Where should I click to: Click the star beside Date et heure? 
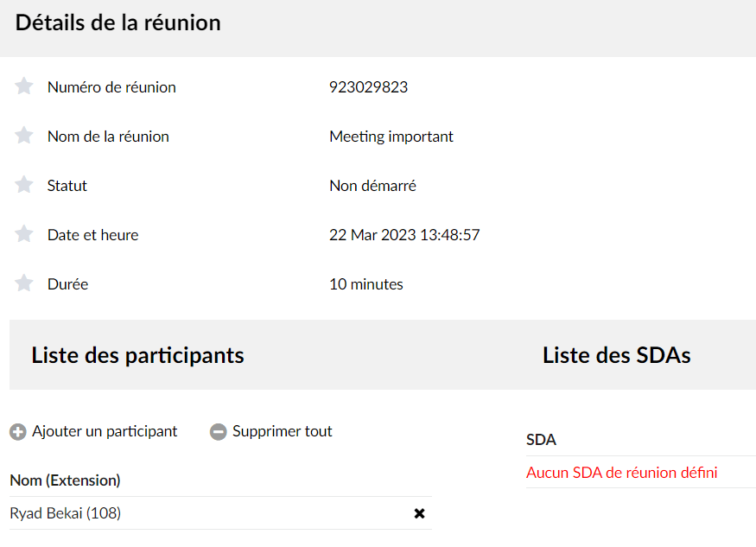[x=23, y=234]
